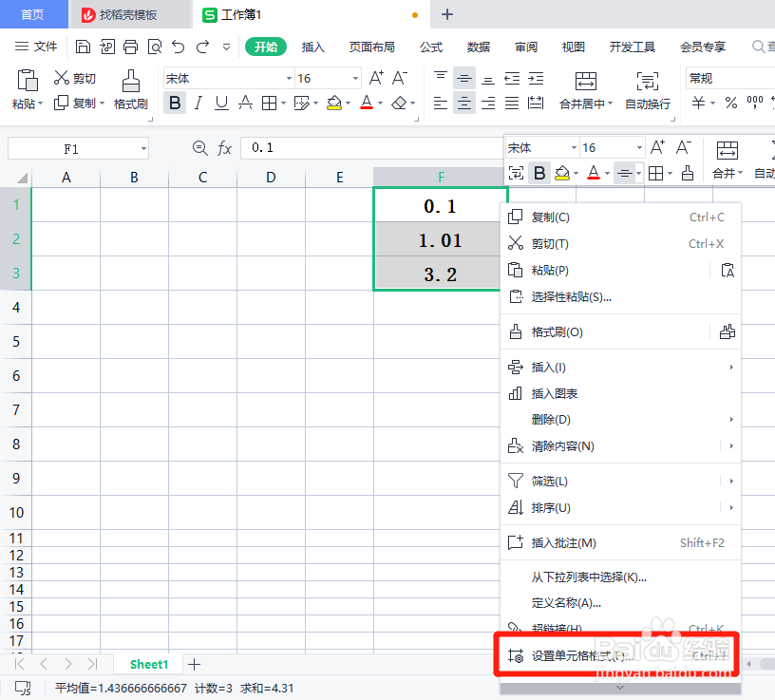
Task: Click Merge and Center icon in ribbon
Action: coord(586,81)
